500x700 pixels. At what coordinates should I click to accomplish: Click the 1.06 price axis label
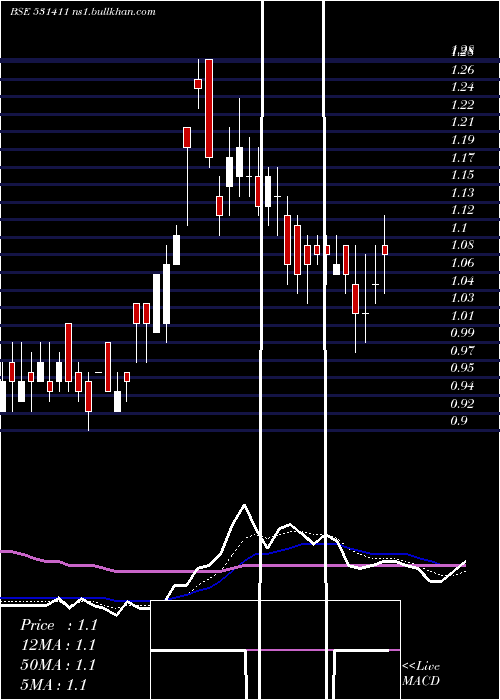click(x=462, y=262)
